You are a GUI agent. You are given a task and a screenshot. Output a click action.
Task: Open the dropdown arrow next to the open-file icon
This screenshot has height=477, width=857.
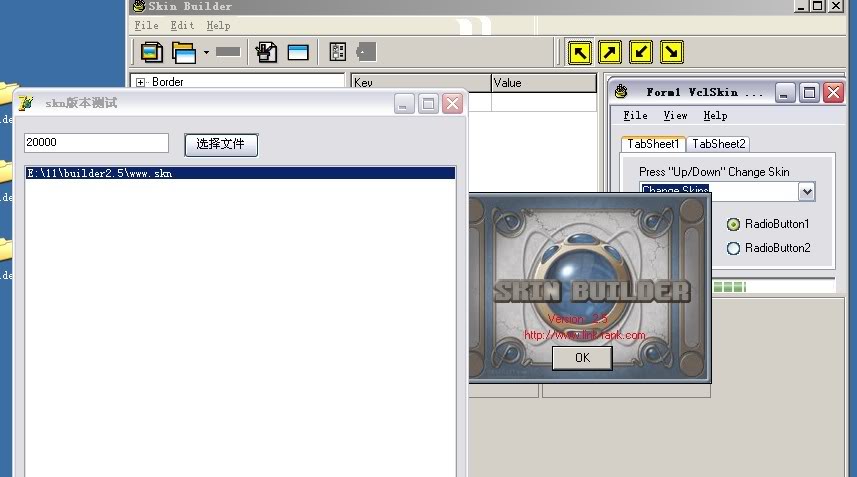(206, 52)
